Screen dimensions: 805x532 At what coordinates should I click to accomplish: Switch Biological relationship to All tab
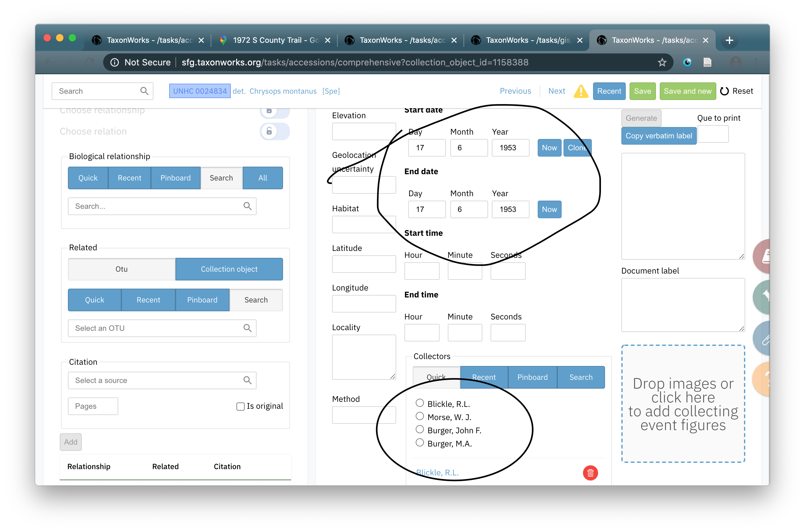pyautogui.click(x=263, y=178)
